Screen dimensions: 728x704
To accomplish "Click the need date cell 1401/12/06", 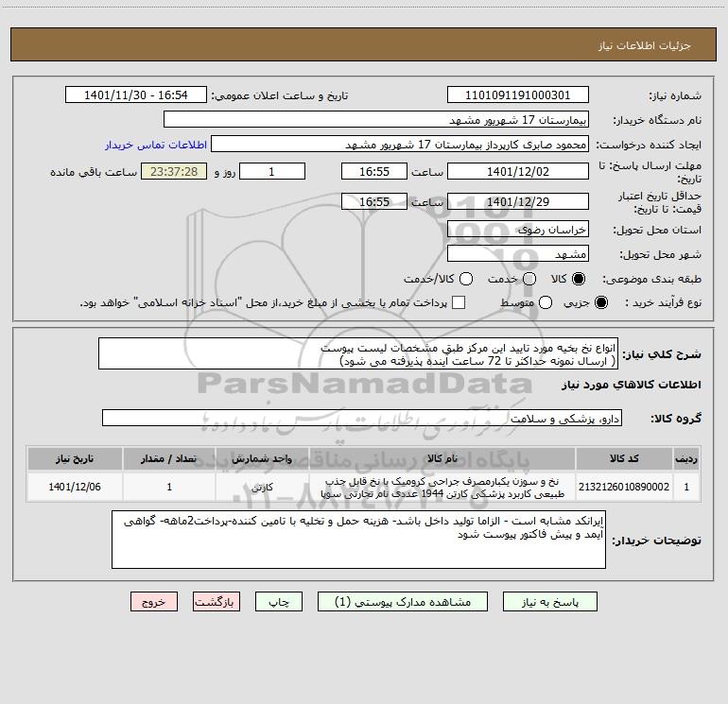I will point(75,487).
